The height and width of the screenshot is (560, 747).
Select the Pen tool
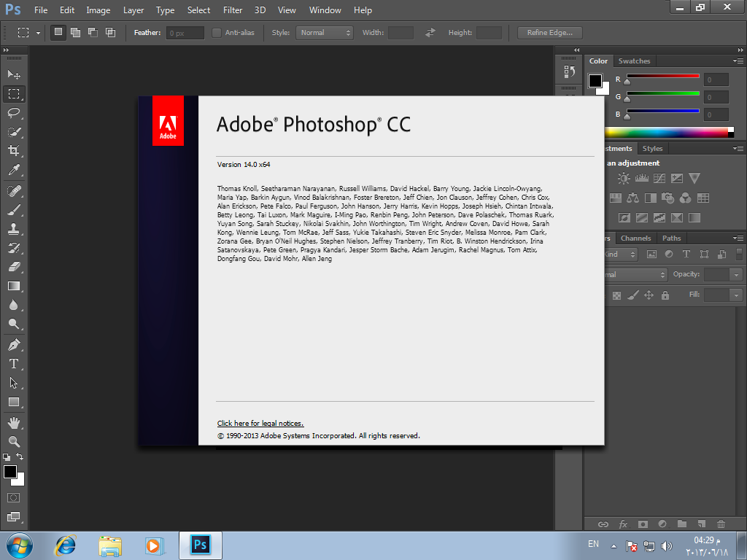(x=14, y=345)
